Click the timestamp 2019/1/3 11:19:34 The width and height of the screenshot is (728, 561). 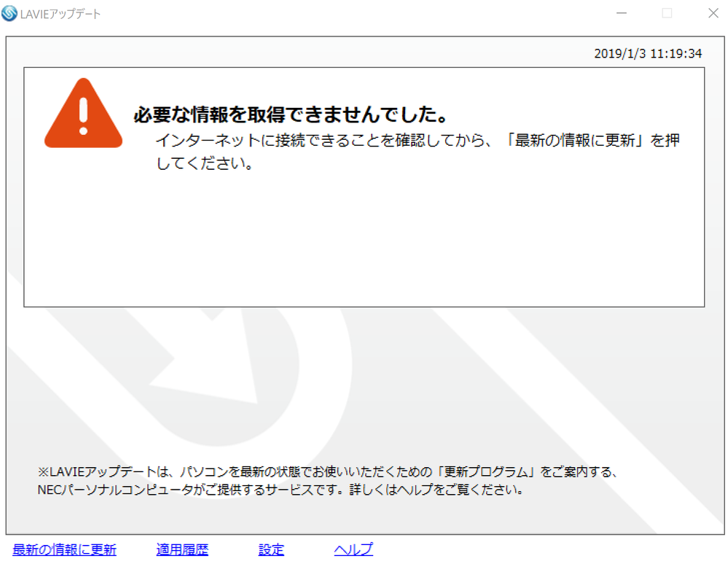click(648, 53)
